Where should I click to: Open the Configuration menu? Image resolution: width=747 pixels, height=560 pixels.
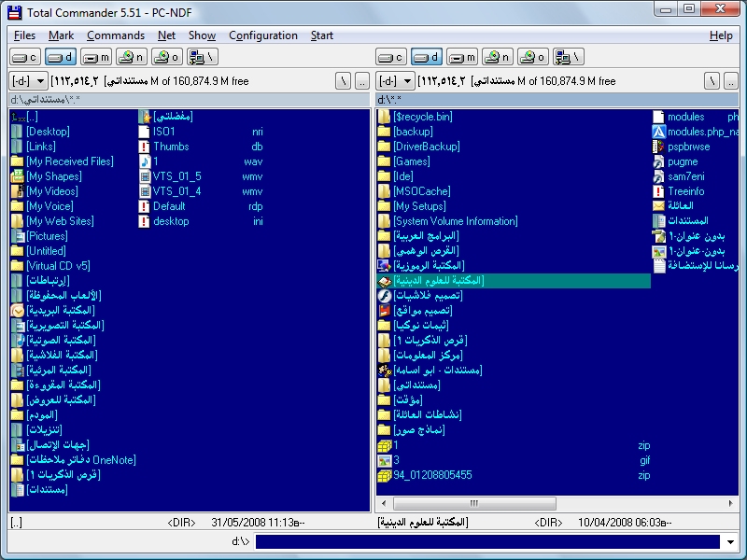tap(263, 35)
